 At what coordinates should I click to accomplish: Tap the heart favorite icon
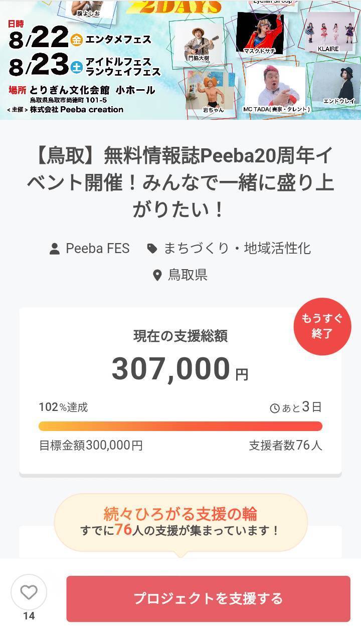click(x=29, y=592)
